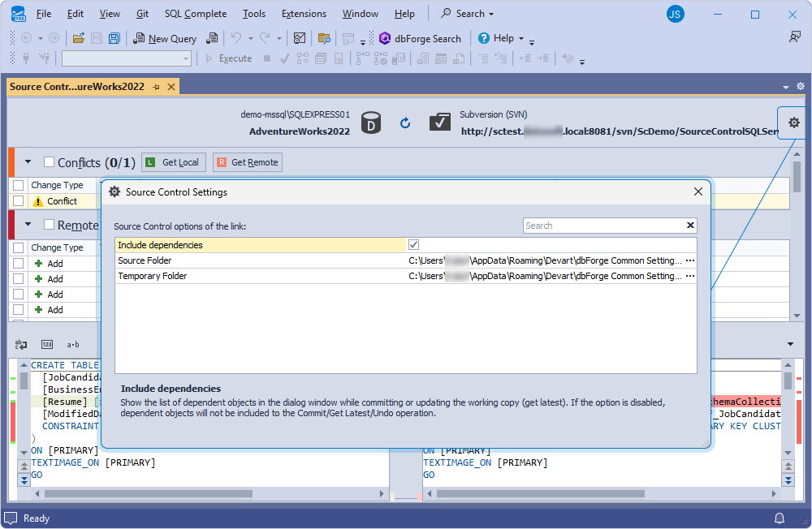Click the document tab options gear icon

click(801, 87)
